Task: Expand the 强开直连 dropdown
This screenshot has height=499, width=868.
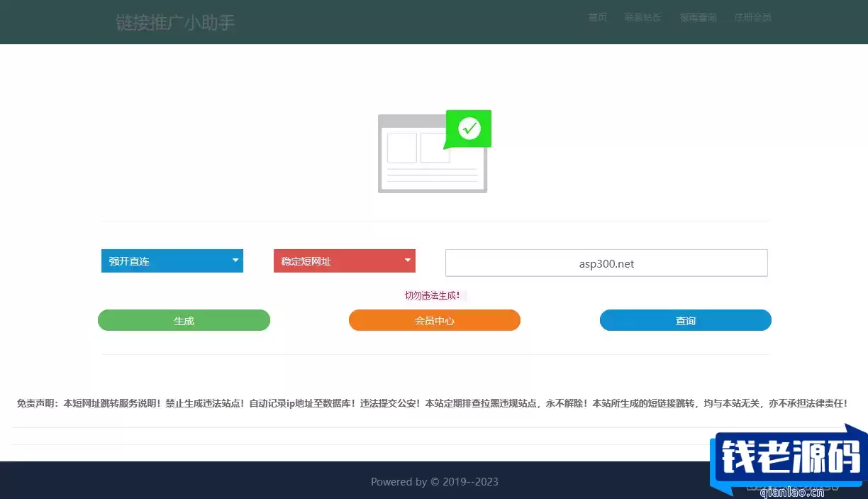Action: tap(172, 261)
